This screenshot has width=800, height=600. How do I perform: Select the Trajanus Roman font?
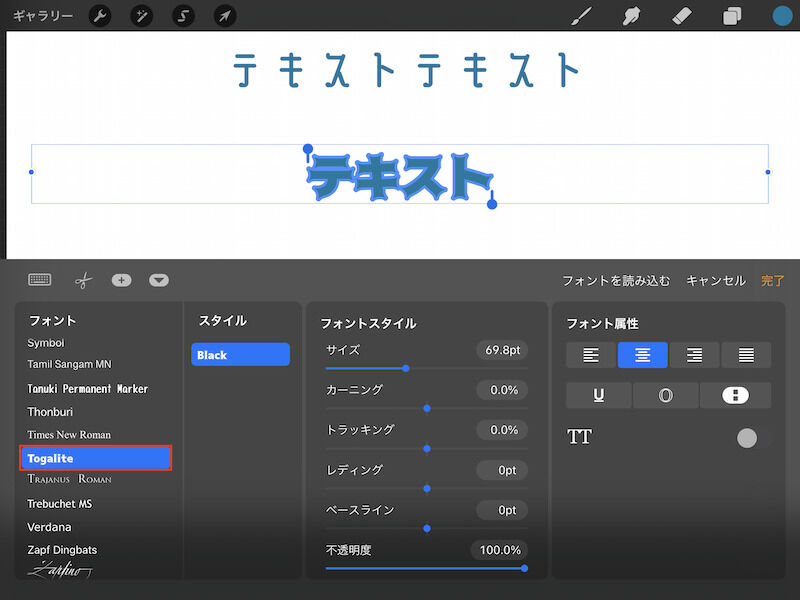[69, 479]
